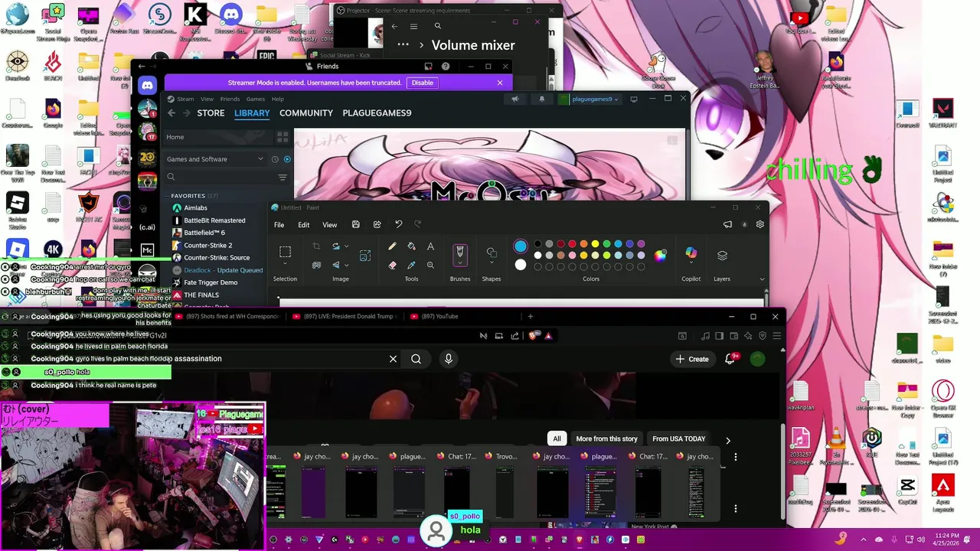
Task: Click the rectangular Selection tool in Paint
Action: [285, 252]
